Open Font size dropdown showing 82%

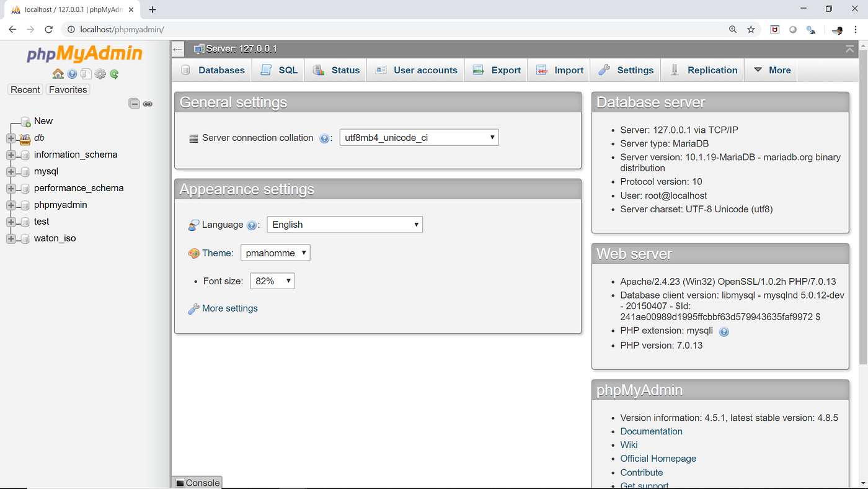click(x=272, y=281)
